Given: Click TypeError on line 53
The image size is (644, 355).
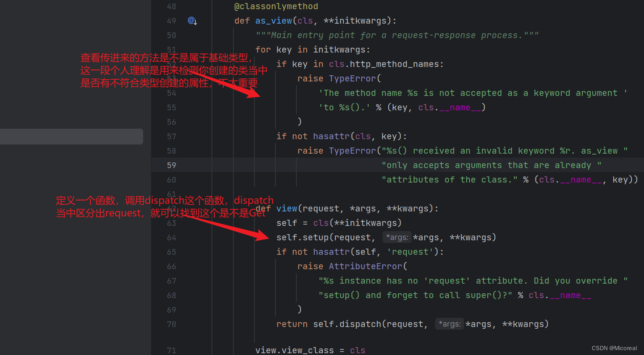Looking at the screenshot, I should pyautogui.click(x=352, y=78).
